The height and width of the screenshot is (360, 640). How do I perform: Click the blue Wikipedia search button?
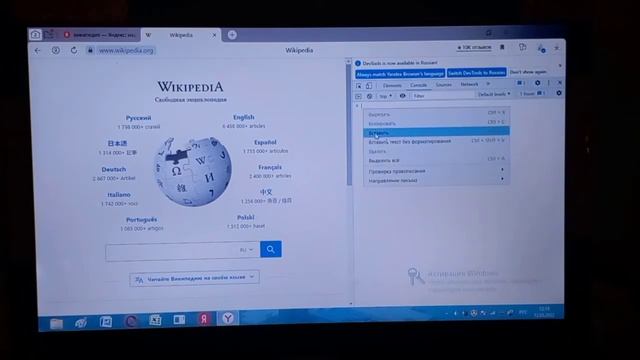[x=271, y=249]
